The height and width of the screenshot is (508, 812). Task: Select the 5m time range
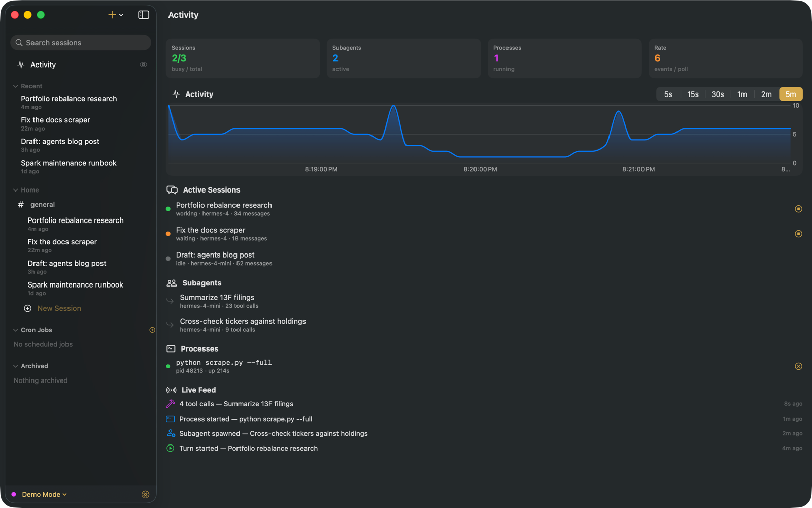coord(791,94)
